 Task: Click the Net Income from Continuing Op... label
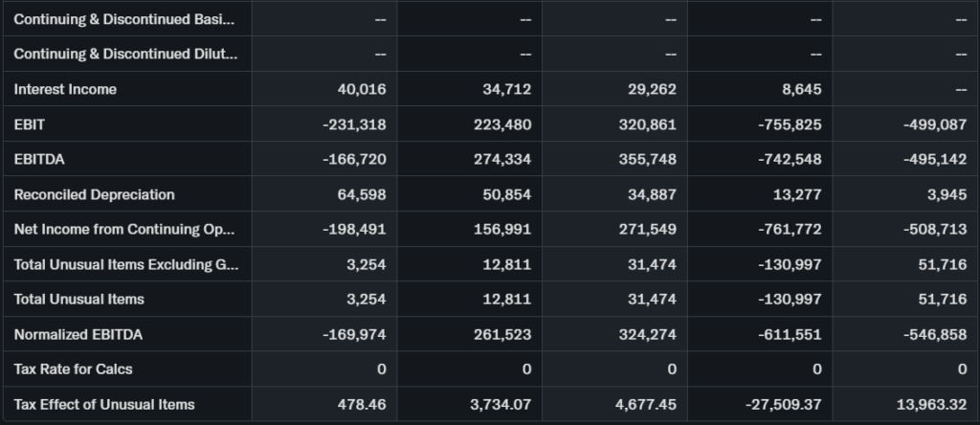123,230
